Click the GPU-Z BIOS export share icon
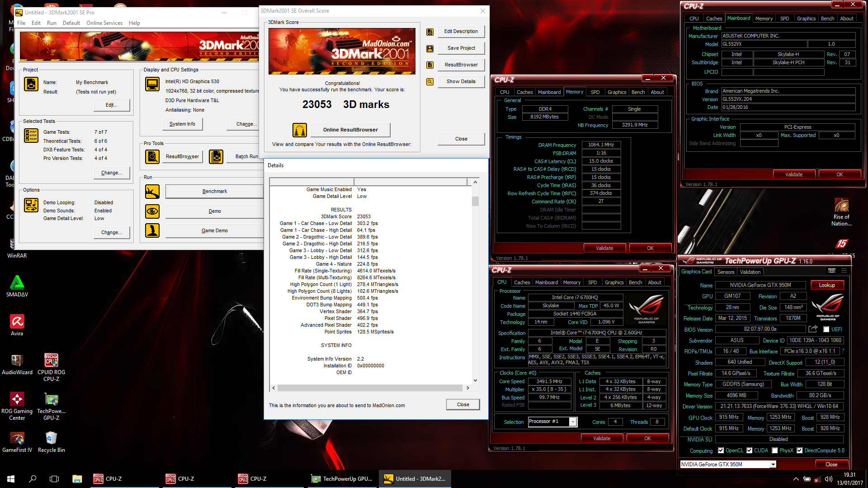The image size is (868, 488). pyautogui.click(x=813, y=329)
